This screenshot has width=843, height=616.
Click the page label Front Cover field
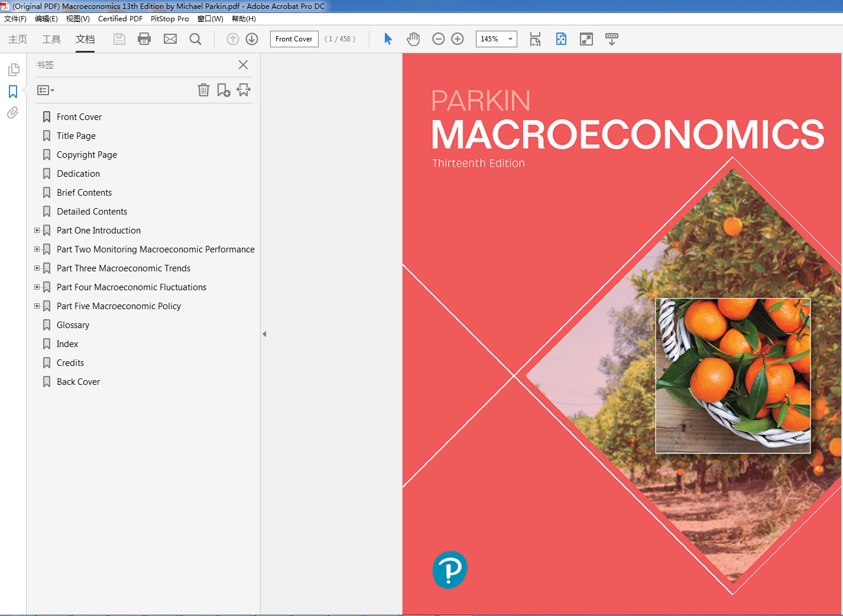point(294,39)
